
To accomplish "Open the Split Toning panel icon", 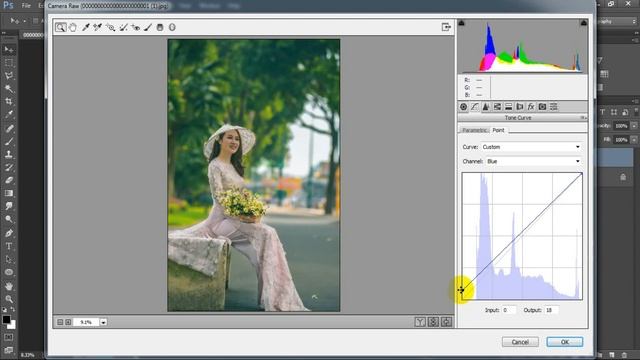I will (x=509, y=107).
